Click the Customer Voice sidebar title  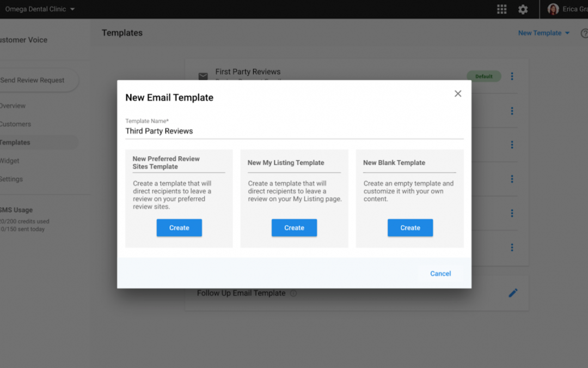[x=23, y=40]
